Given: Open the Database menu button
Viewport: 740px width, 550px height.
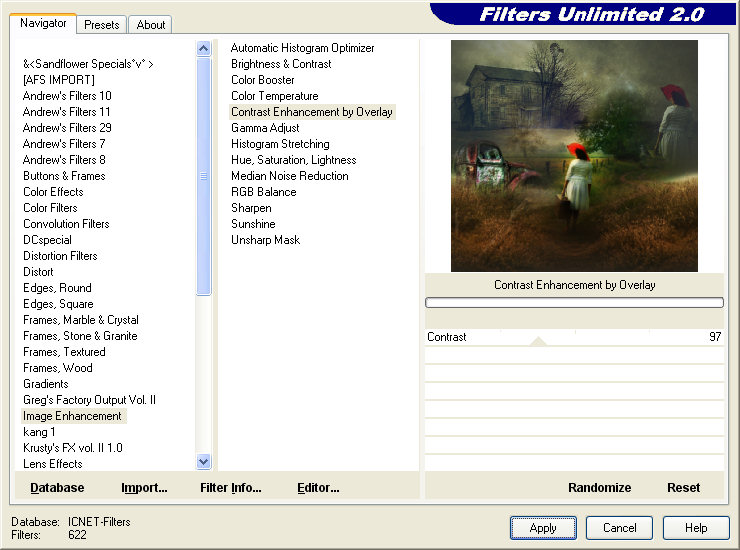Looking at the screenshot, I should 57,488.
